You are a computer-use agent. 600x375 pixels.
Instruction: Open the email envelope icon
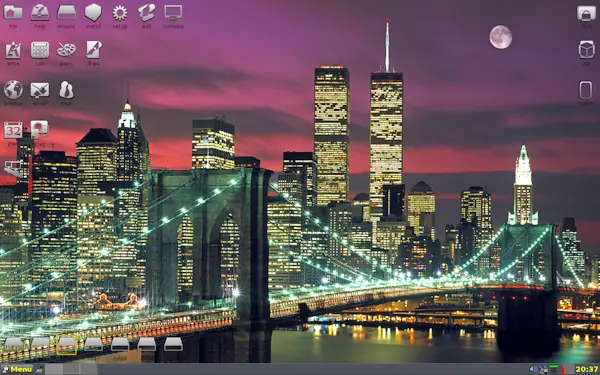point(40,90)
